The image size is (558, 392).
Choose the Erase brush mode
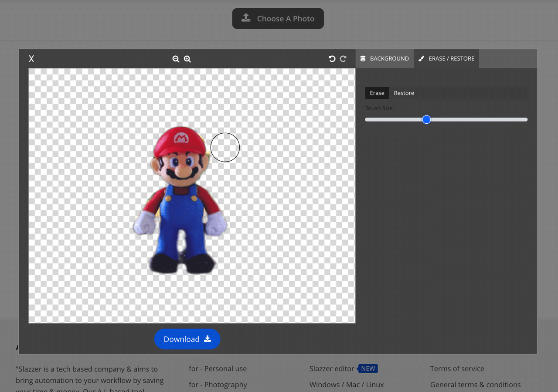(x=377, y=93)
